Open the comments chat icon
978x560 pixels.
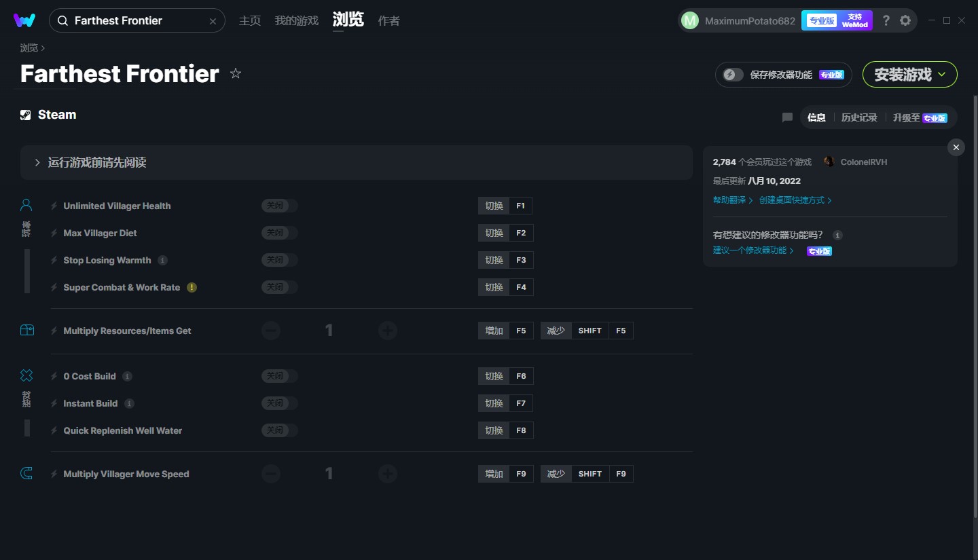pos(787,117)
